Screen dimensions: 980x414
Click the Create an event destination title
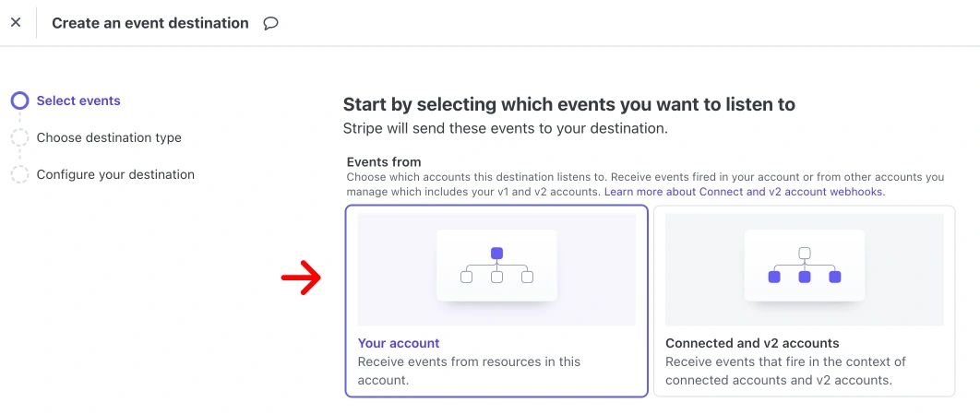(x=150, y=23)
